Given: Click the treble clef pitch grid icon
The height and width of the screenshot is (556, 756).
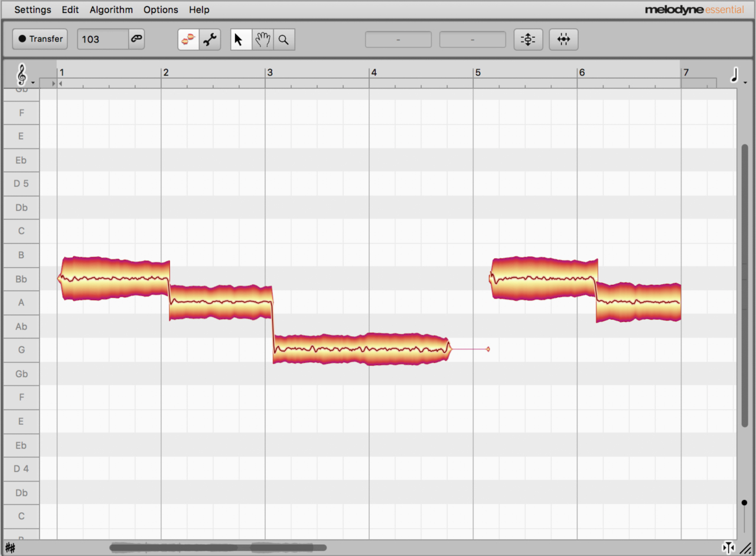Looking at the screenshot, I should point(22,74).
